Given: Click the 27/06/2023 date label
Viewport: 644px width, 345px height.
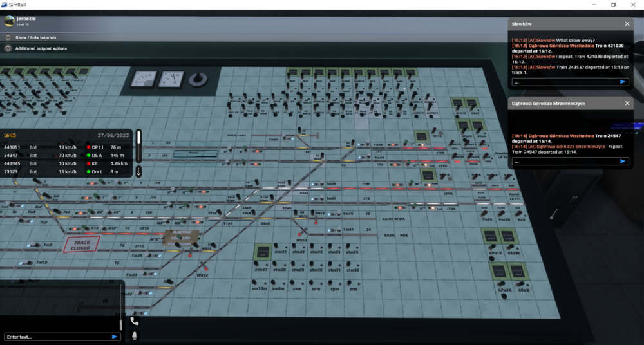Looking at the screenshot, I should tap(113, 135).
